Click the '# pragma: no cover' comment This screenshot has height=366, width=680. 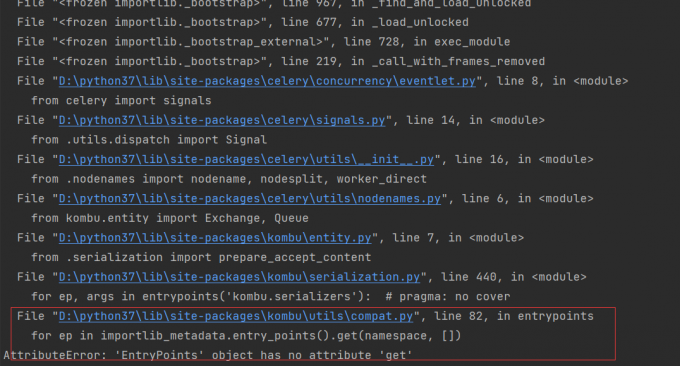[x=448, y=297]
